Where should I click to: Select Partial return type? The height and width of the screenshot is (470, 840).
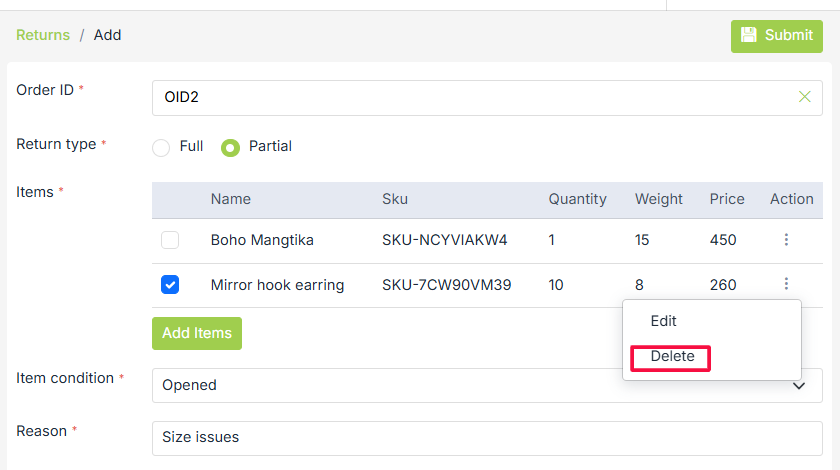230,147
